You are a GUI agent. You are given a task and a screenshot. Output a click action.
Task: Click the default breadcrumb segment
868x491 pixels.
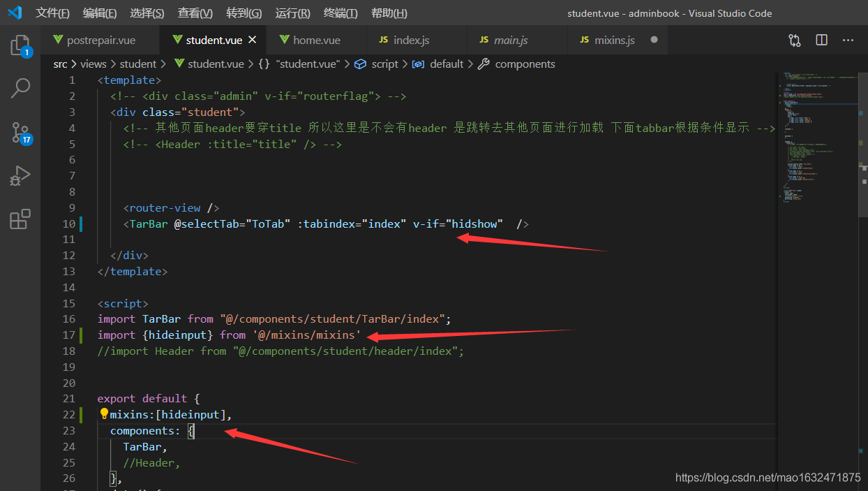(438, 64)
